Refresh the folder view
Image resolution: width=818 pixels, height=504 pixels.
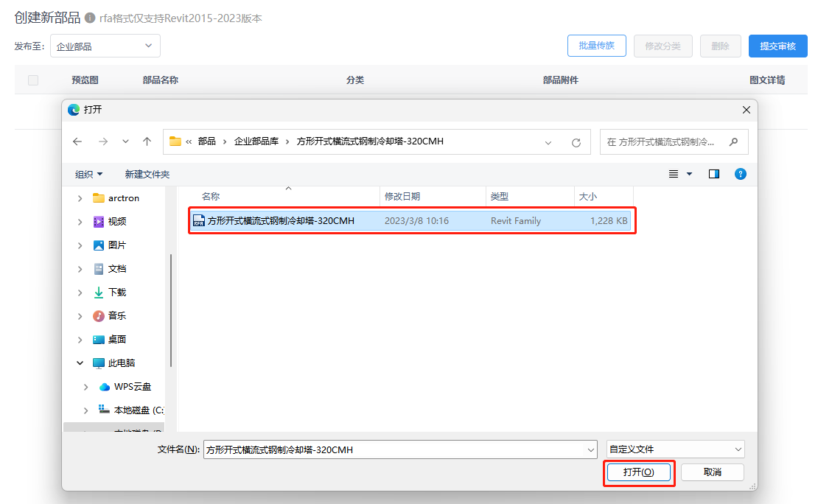(x=576, y=142)
